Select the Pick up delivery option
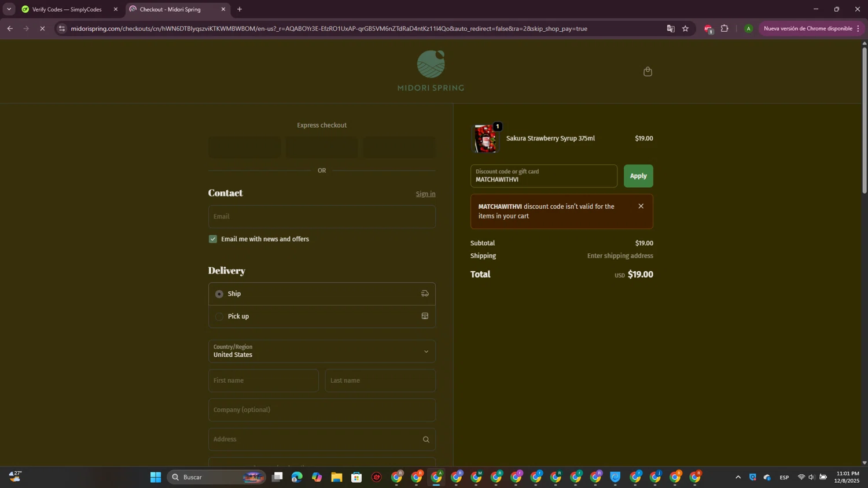The width and height of the screenshot is (868, 488). click(x=219, y=316)
